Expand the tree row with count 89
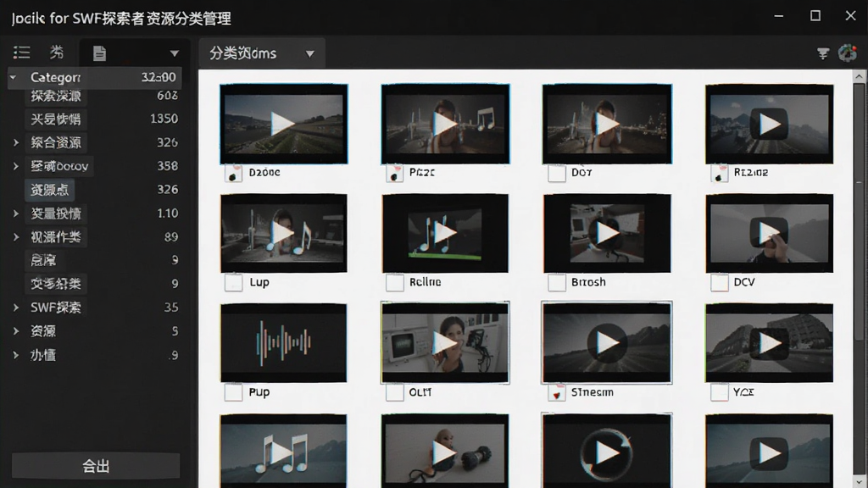 [16, 237]
